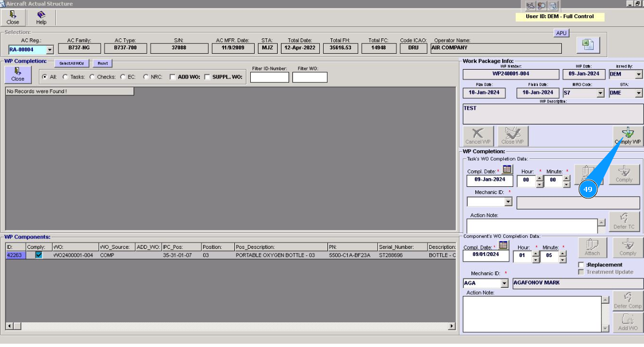The height and width of the screenshot is (347, 644).
Task: Select the All radio button
Action: point(45,77)
